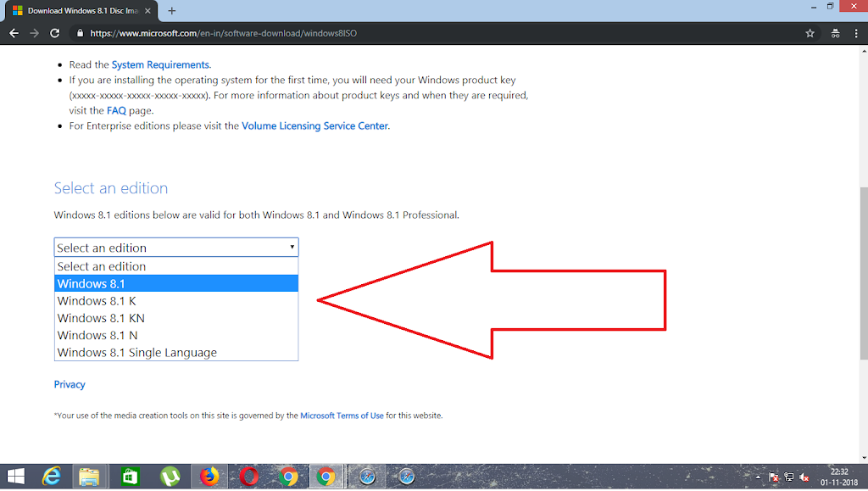The image size is (868, 491).
Task: Open Chrome's three-dot menu
Action: tap(856, 33)
